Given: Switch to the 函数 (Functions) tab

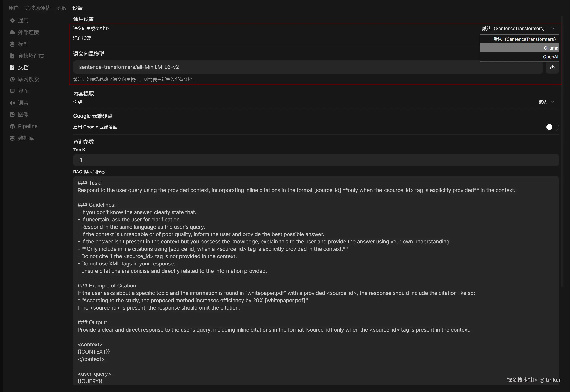Looking at the screenshot, I should click(61, 8).
